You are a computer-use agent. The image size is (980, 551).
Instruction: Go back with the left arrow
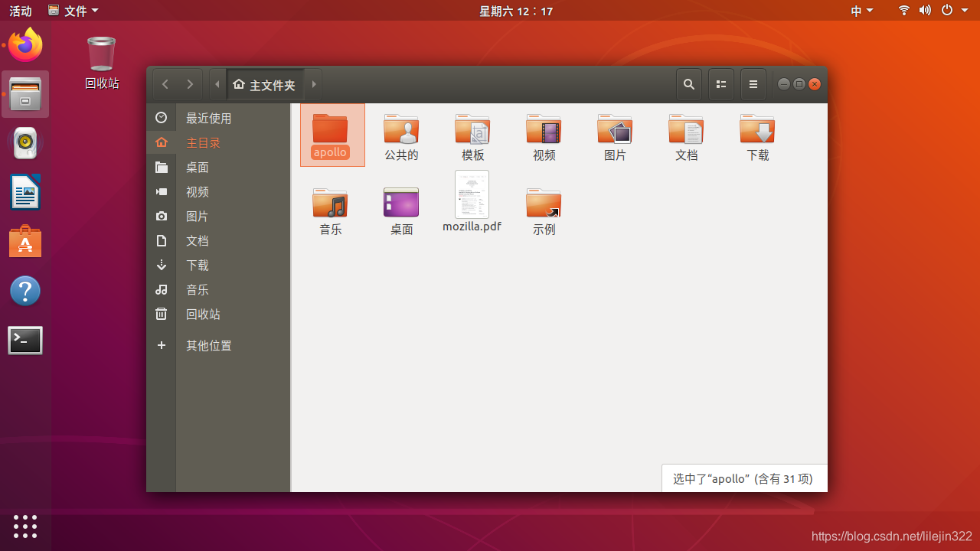coord(165,84)
